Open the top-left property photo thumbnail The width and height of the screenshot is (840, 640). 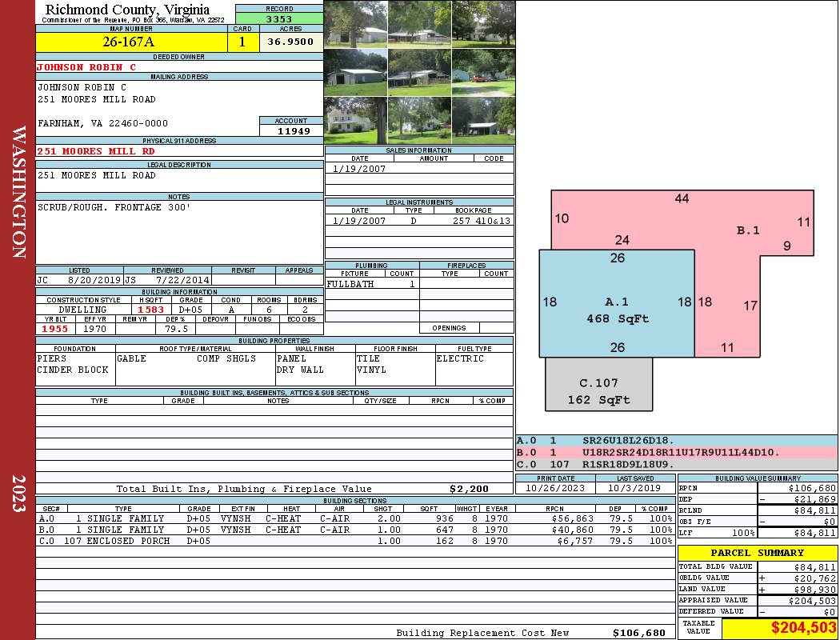[x=356, y=24]
